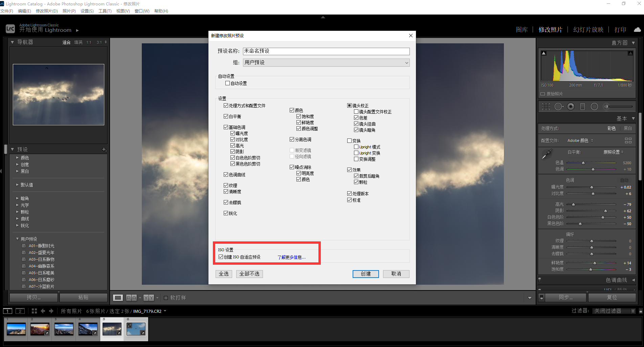Toggle highlight clipping indicator in histogram
The image size is (644, 347).
coord(630,53)
